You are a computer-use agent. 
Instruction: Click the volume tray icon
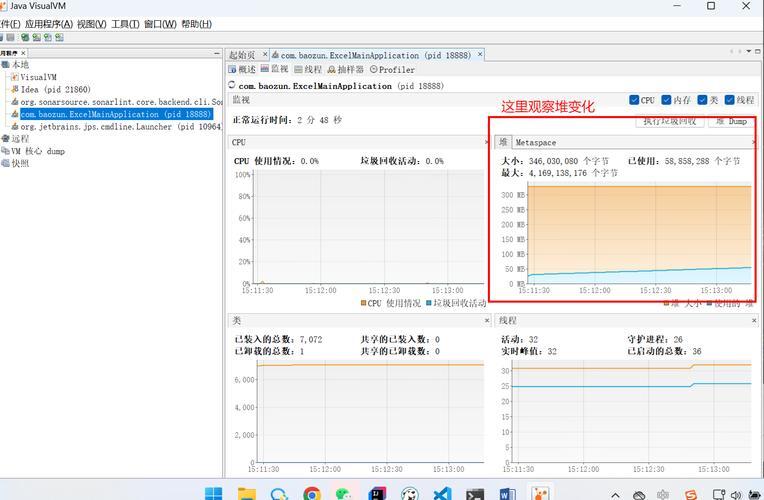click(736, 495)
